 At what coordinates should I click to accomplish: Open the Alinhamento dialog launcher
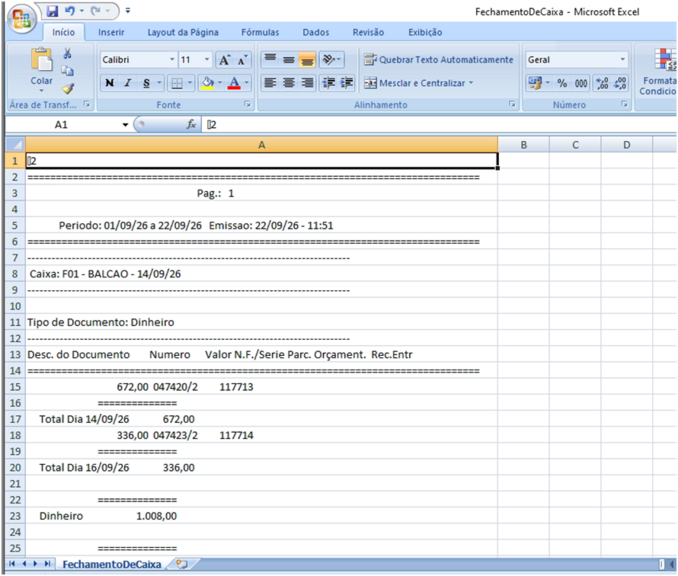[x=512, y=104]
